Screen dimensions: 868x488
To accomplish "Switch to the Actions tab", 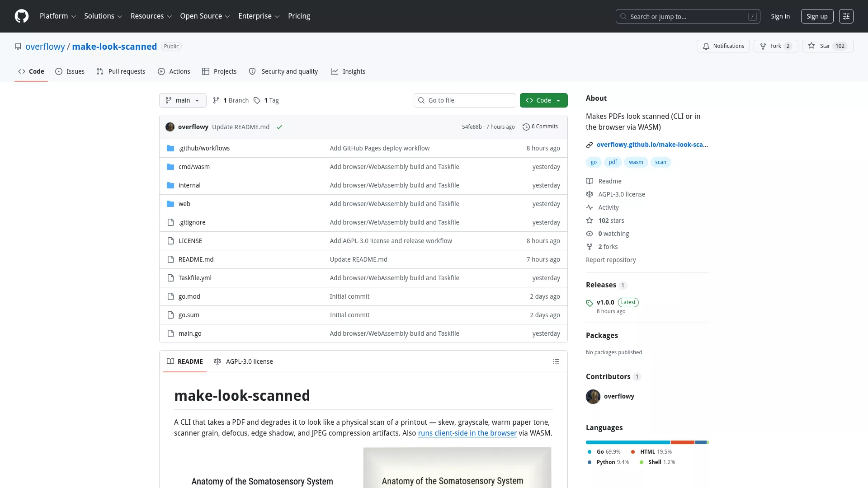I will [x=174, y=71].
